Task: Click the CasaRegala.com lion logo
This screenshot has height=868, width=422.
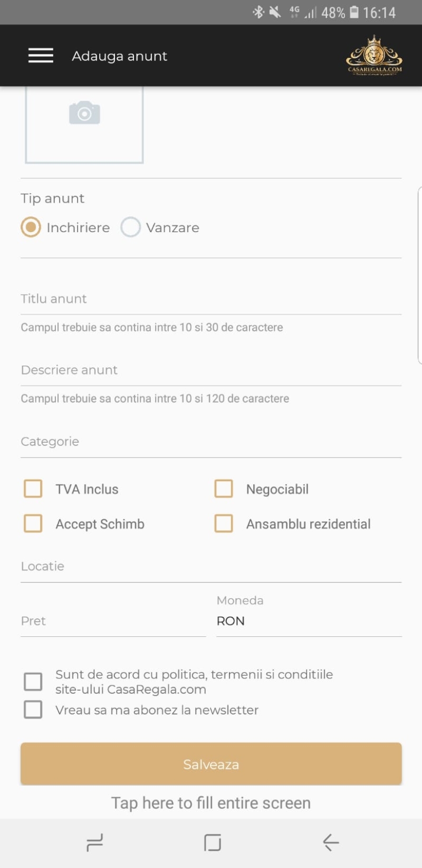Action: (375, 55)
